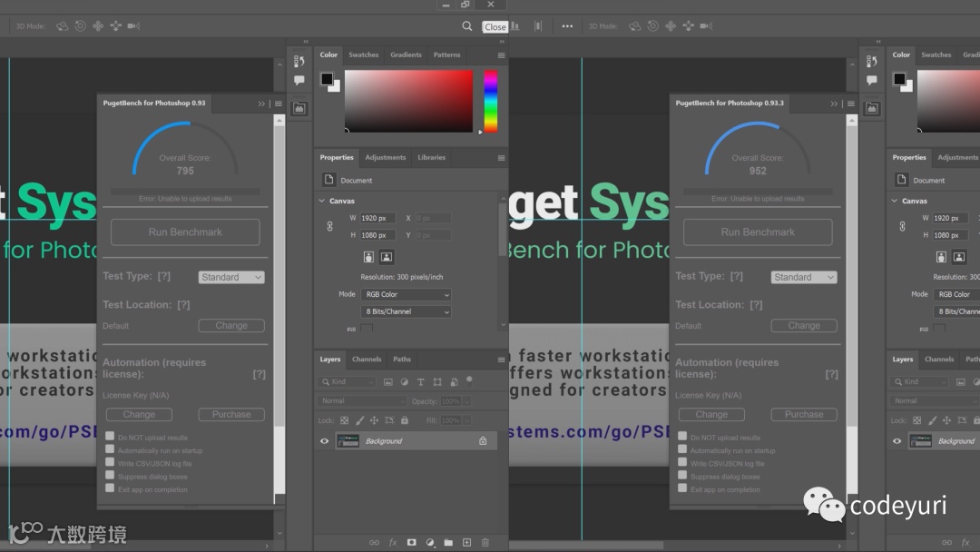Screen dimensions: 980x552
Task: Click license key Change button in right panel
Action: [x=711, y=415]
